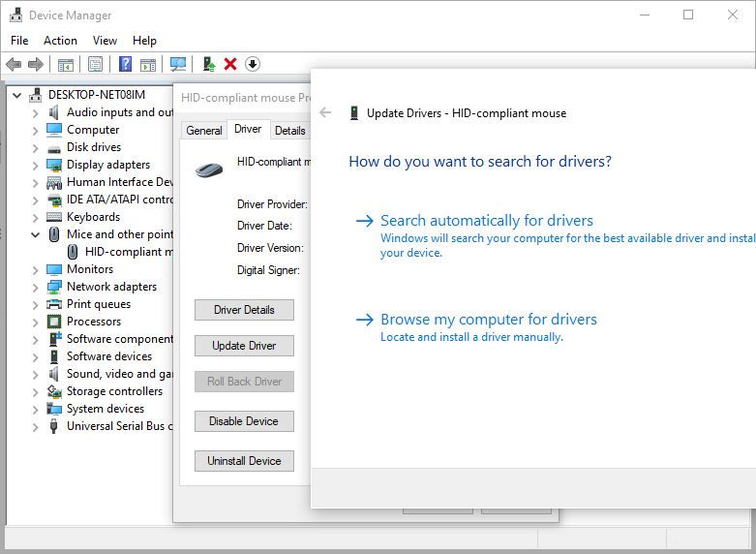Select the Monitors tree item
Image resolution: width=756 pixels, height=554 pixels.
(90, 269)
